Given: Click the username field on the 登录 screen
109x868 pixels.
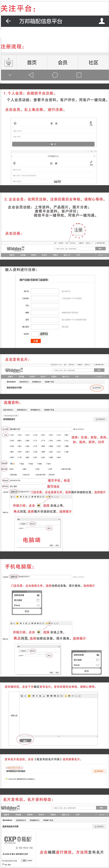Looking at the screenshot, I should click(53, 131).
